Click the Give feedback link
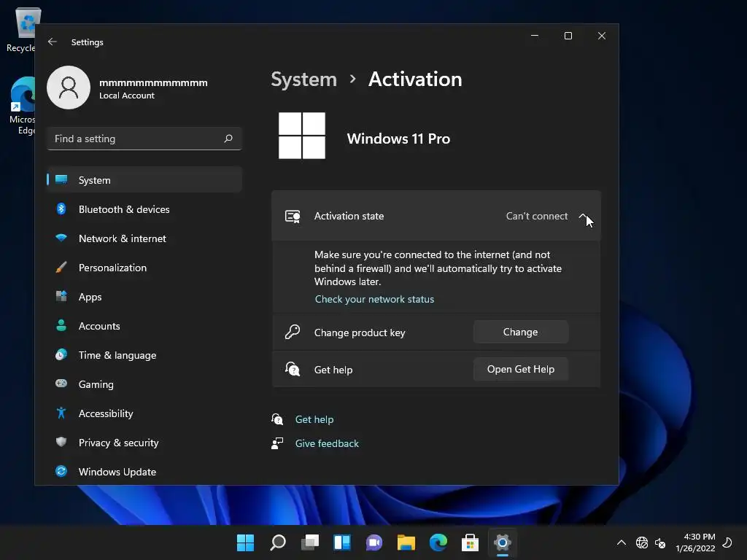 (327, 443)
